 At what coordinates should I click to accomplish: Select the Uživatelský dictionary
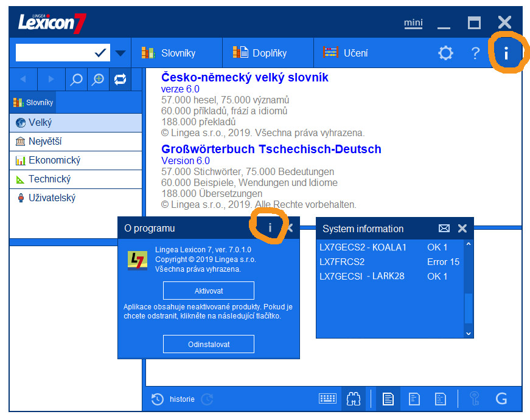point(75,198)
